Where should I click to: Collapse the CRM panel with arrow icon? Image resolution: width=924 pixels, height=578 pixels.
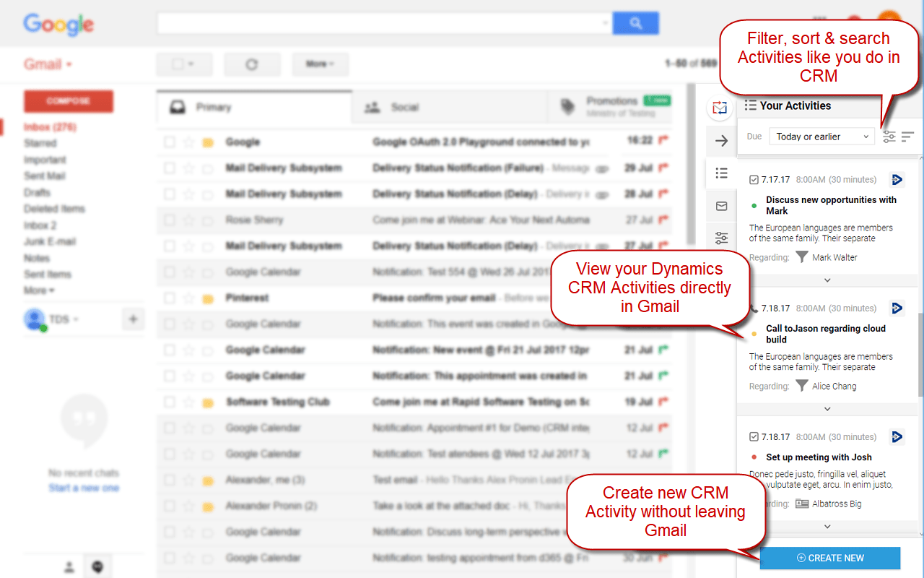click(x=720, y=141)
